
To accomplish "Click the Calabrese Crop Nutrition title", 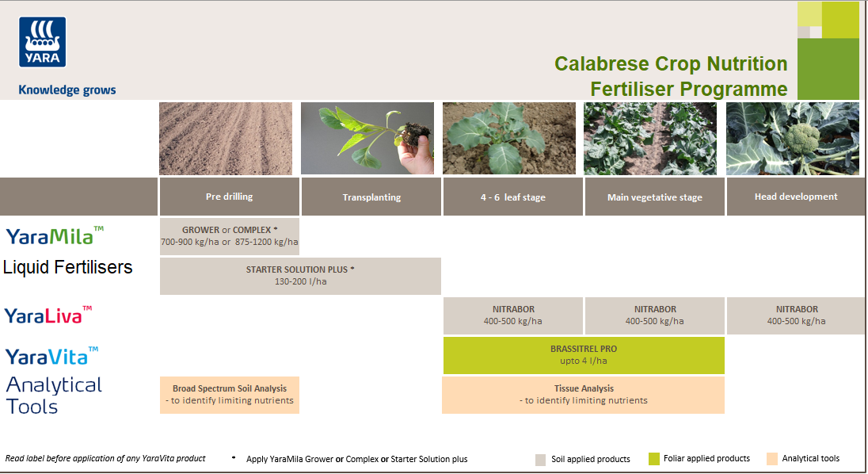I will 671,64.
